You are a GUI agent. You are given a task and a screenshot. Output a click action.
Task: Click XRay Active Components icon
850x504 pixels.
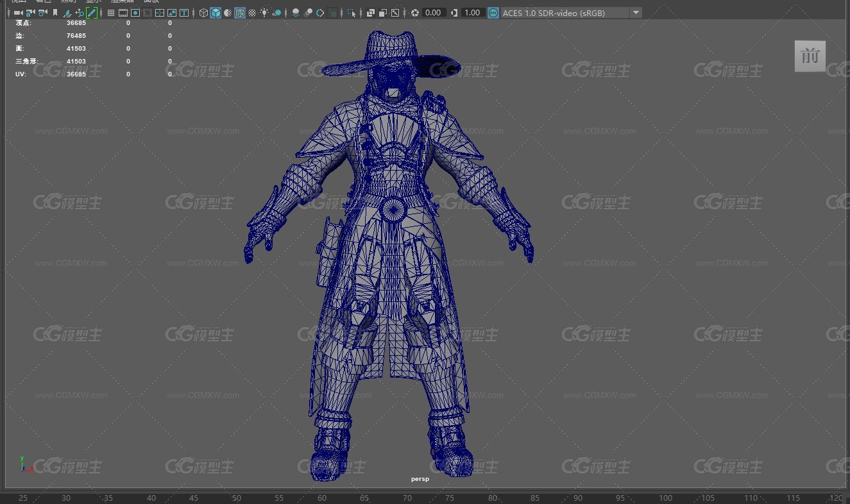click(383, 13)
